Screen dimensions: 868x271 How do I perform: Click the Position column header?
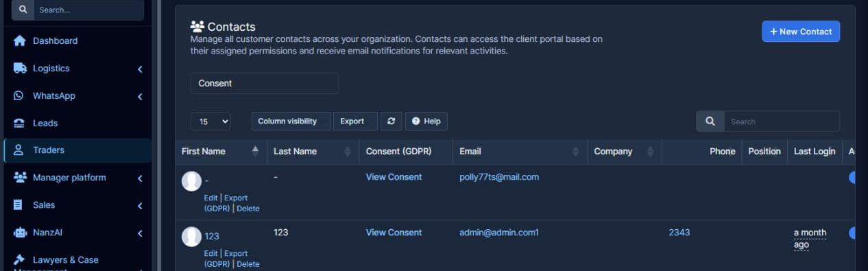click(x=764, y=151)
